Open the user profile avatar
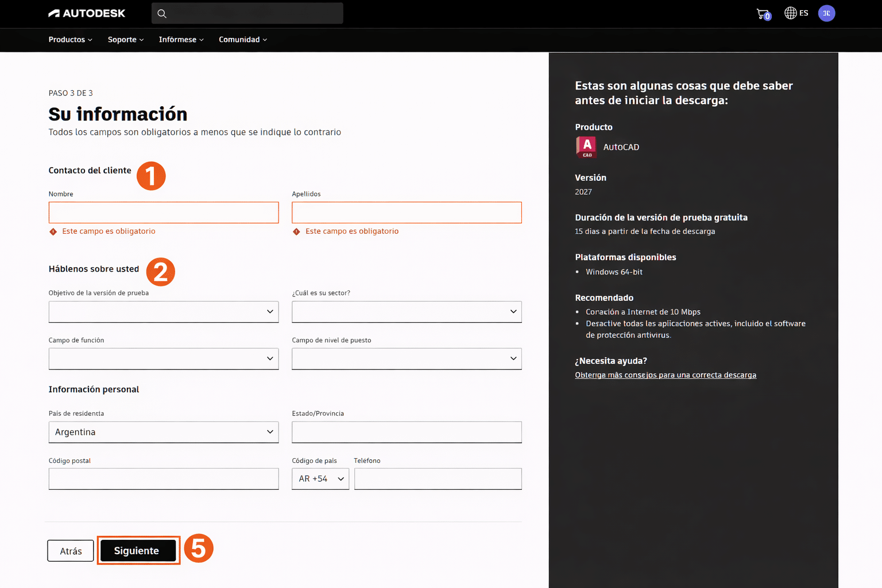Viewport: 882px width, 588px height. 826,13
